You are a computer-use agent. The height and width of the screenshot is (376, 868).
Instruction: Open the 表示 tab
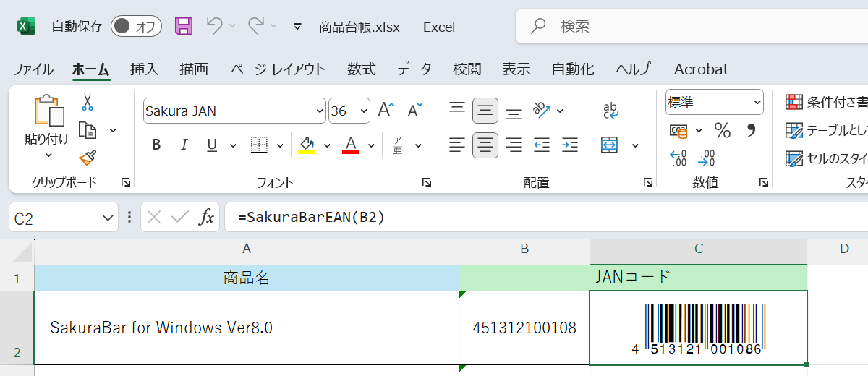516,69
